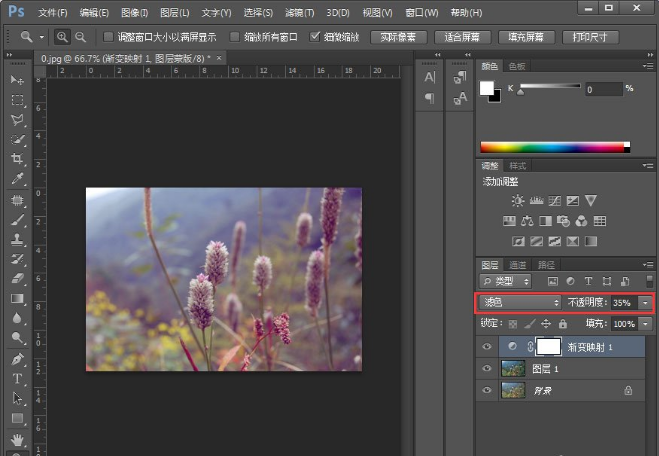This screenshot has width=659, height=456.
Task: Click the rainbow color spectrum bar
Action: pos(555,147)
